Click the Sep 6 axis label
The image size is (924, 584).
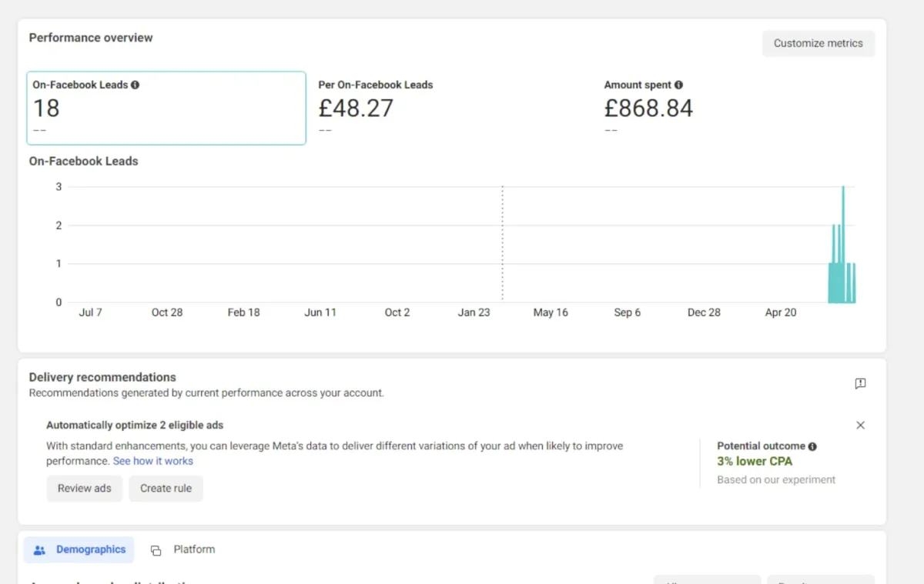click(627, 312)
